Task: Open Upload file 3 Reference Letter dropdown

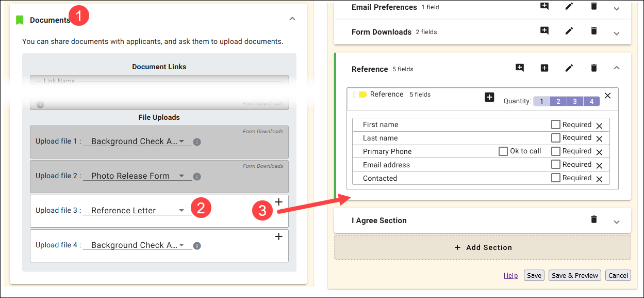Action: click(x=138, y=211)
